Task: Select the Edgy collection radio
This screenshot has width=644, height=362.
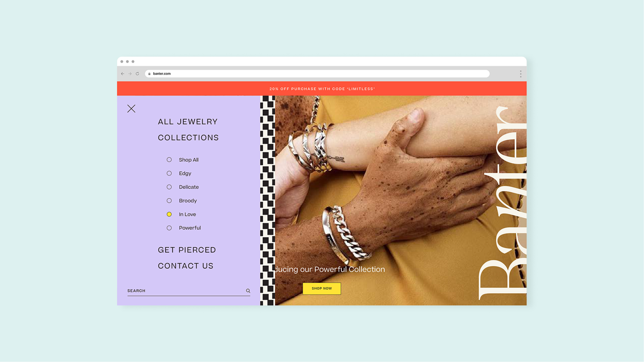Action: tap(169, 173)
